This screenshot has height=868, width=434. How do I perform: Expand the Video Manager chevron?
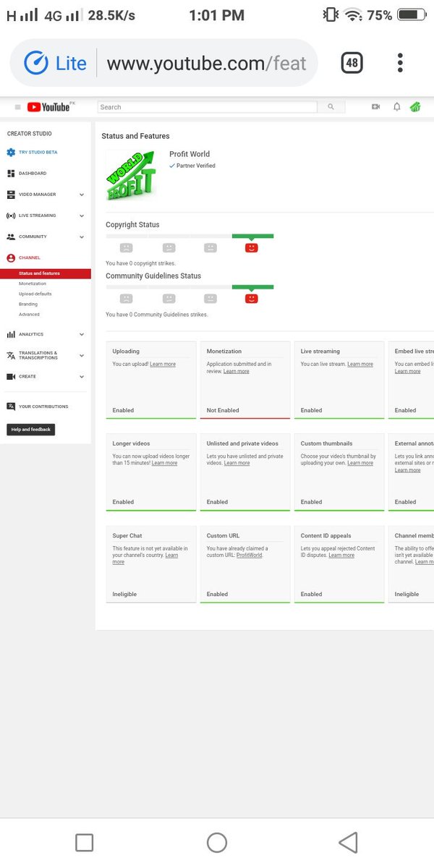(x=82, y=195)
